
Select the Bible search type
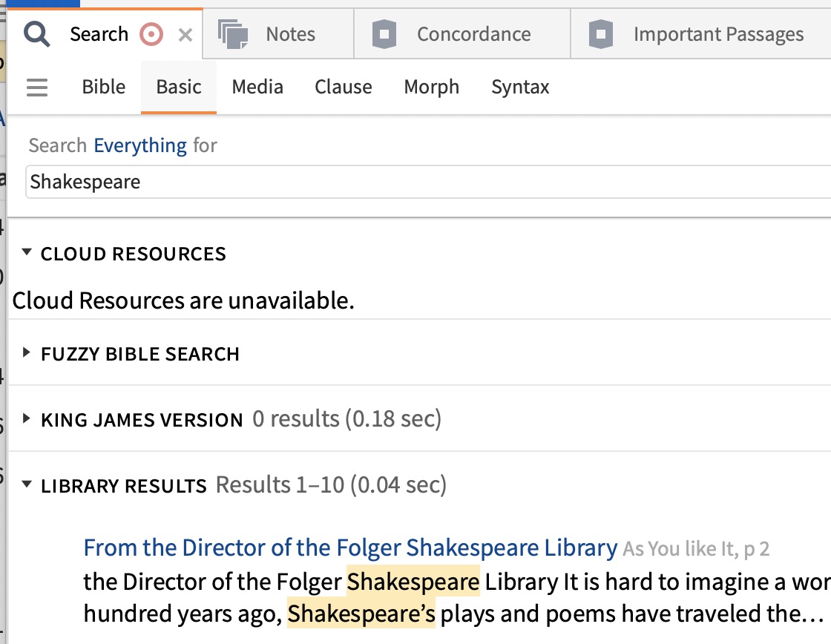tap(103, 87)
